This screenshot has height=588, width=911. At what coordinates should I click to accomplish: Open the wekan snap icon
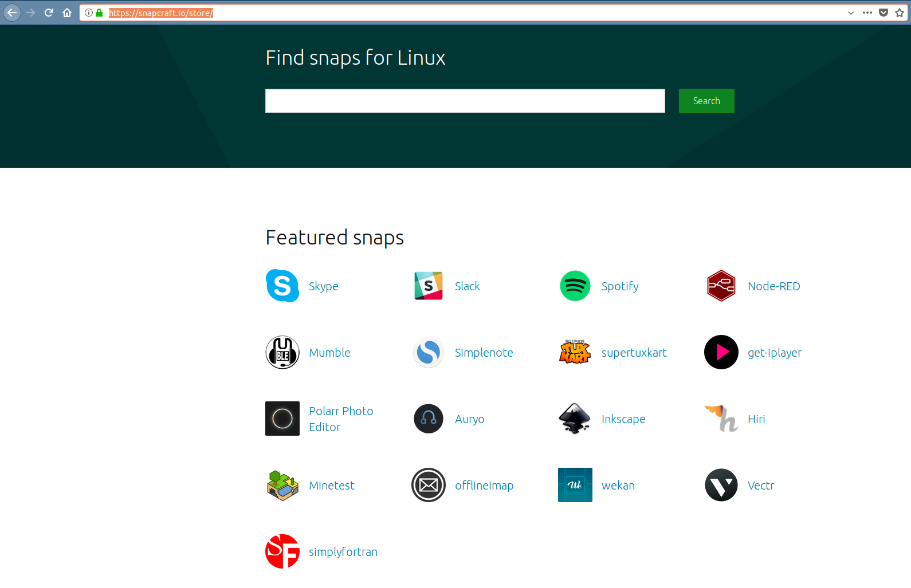tap(575, 485)
